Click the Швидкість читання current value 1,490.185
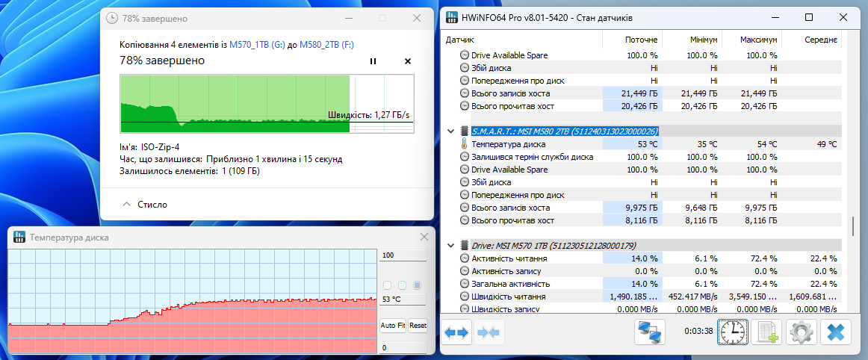This screenshot has width=868, height=360. 632,297
